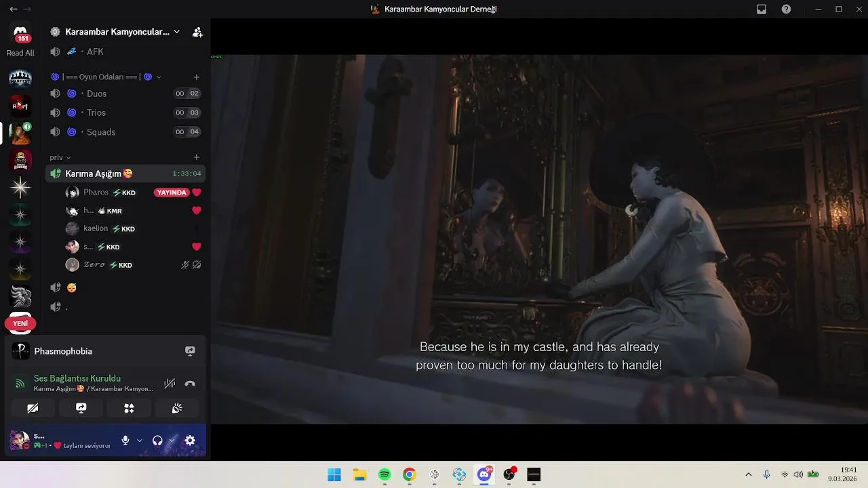The image size is (868, 488).
Task: Open the help icon in title bar
Action: (x=786, y=9)
